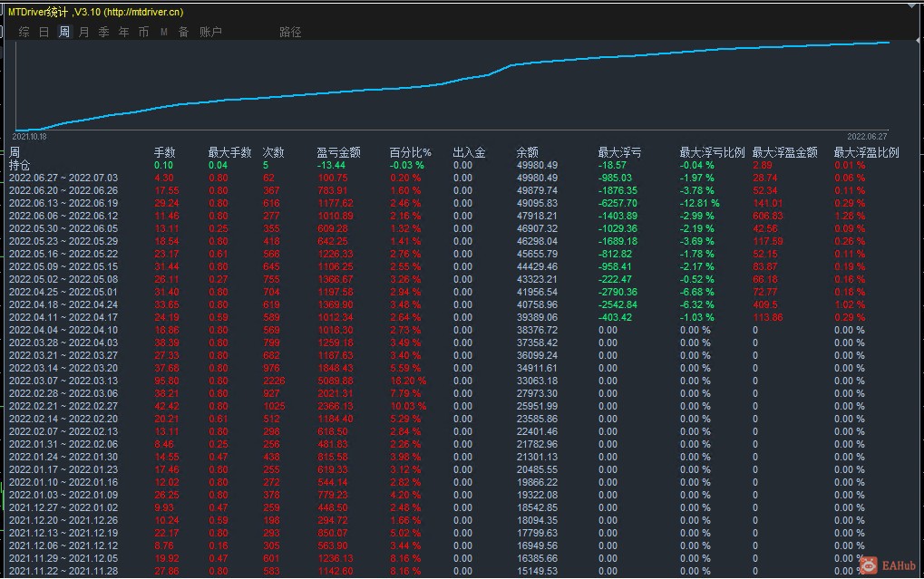924x579 pixels.
Task: Select week row 2022.03.07 ~ 2022.03.13
Action: tap(63, 381)
